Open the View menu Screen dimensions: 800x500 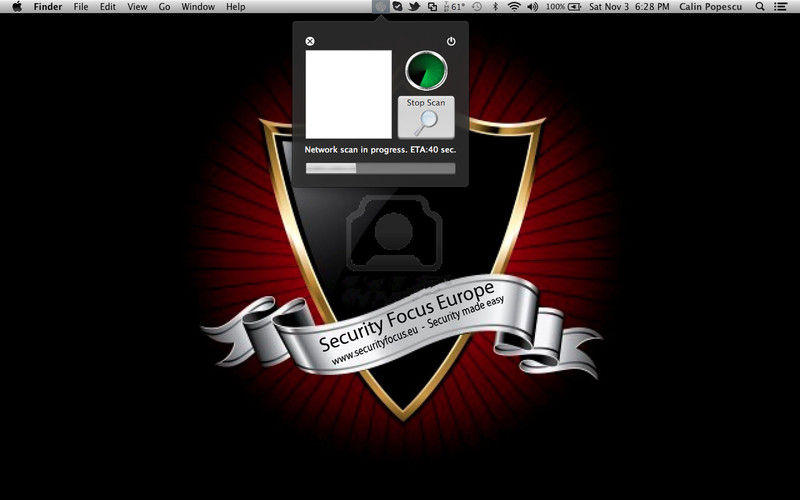click(137, 7)
